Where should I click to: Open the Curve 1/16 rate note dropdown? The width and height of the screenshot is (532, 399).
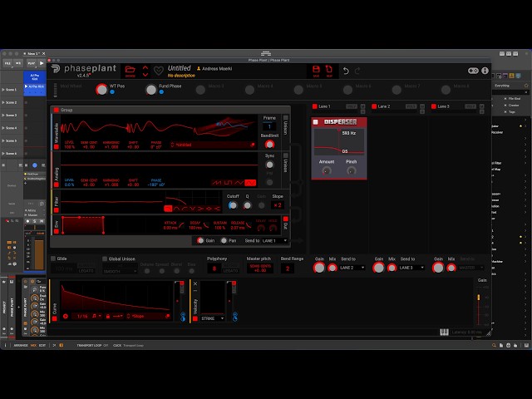[x=97, y=316]
